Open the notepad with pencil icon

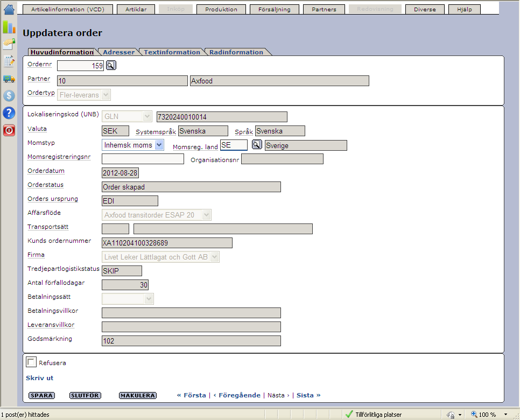9,61
